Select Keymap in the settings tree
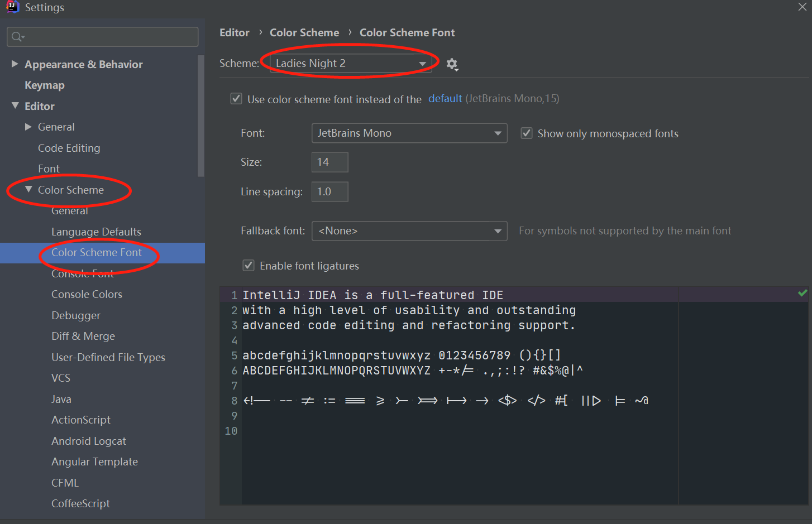 pos(45,85)
